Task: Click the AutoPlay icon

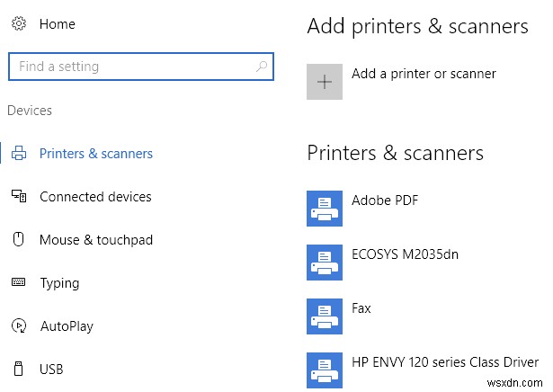Action: tap(18, 326)
